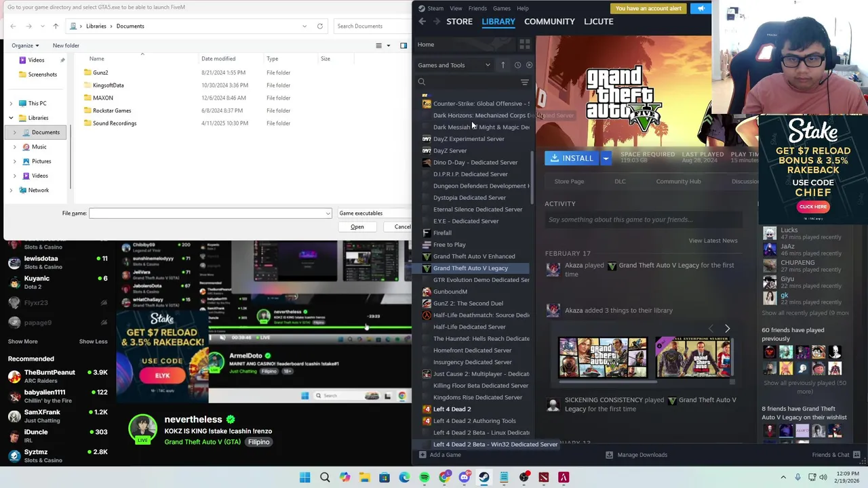Open the Gunz2 folder

click(x=100, y=73)
